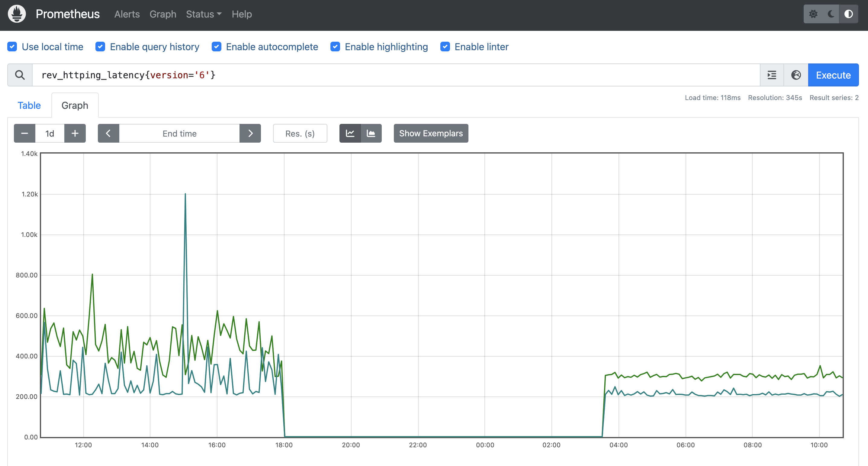
Task: Decrease the time range with minus
Action: [24, 133]
